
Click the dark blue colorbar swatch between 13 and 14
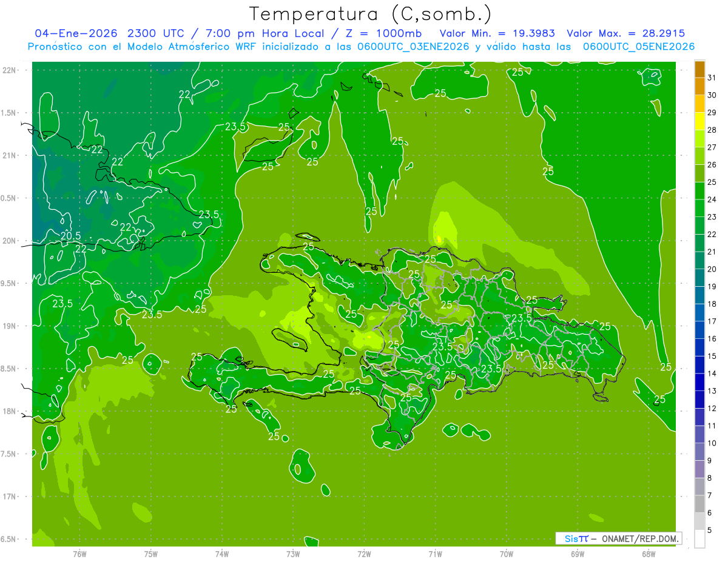point(699,383)
